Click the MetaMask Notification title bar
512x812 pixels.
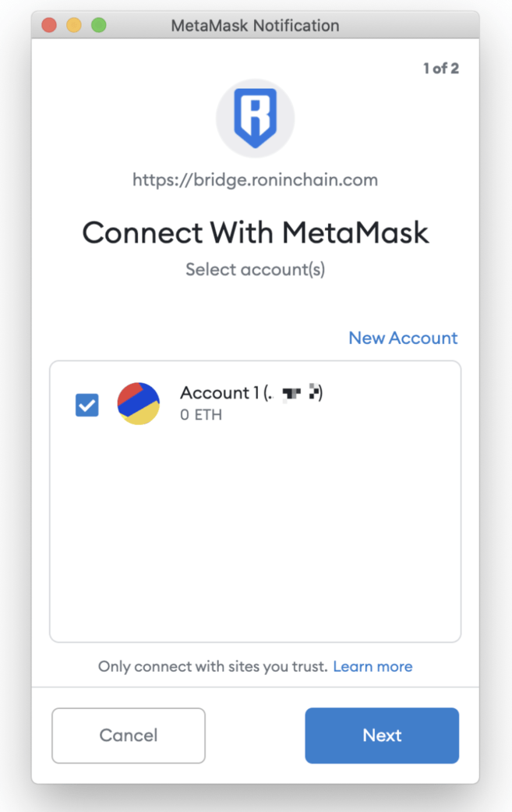[x=255, y=25]
